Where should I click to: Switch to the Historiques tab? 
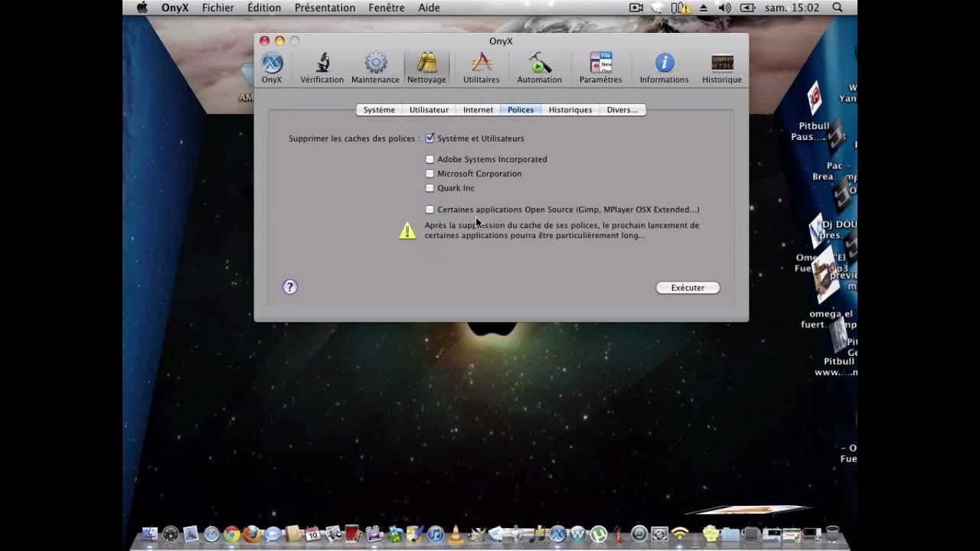click(570, 110)
